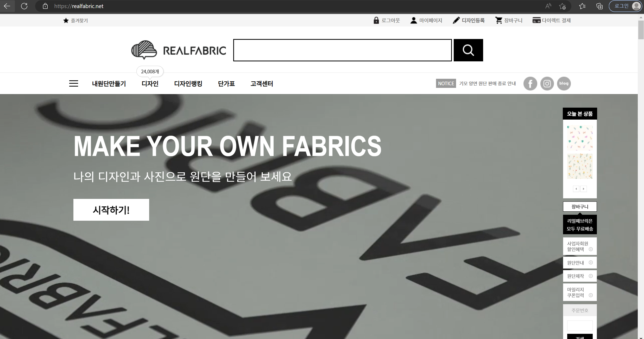
Task: Expand 사업자회원 할인혜택 sidebar item
Action: 580,246
